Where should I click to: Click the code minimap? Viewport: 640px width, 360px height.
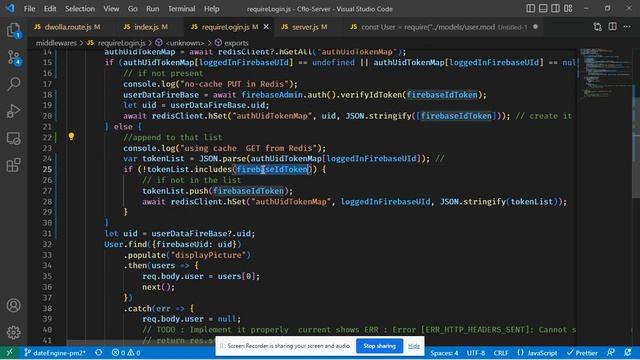[x=605, y=73]
